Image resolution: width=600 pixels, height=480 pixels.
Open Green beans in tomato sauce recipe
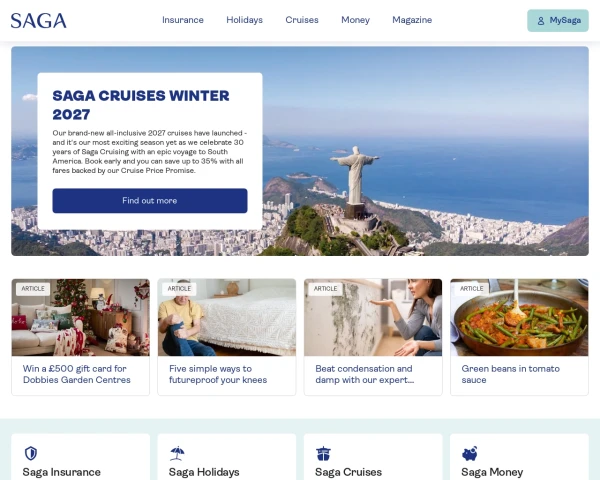[x=510, y=374]
